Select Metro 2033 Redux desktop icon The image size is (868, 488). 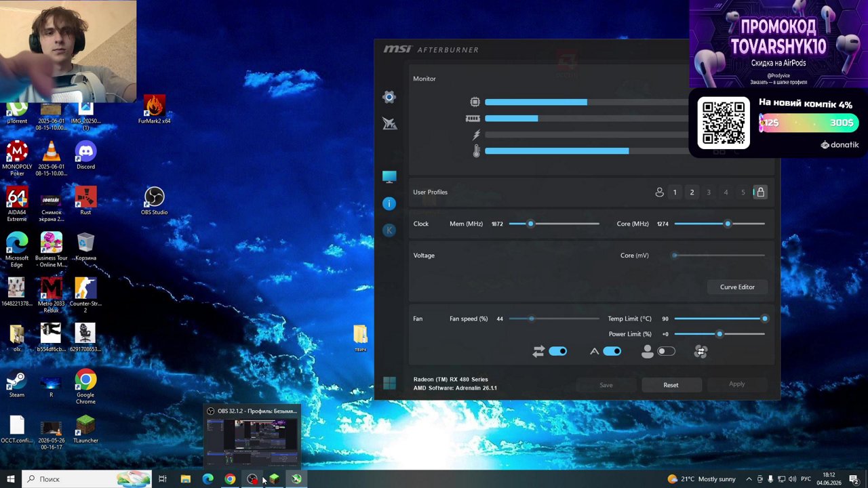pyautogui.click(x=51, y=296)
